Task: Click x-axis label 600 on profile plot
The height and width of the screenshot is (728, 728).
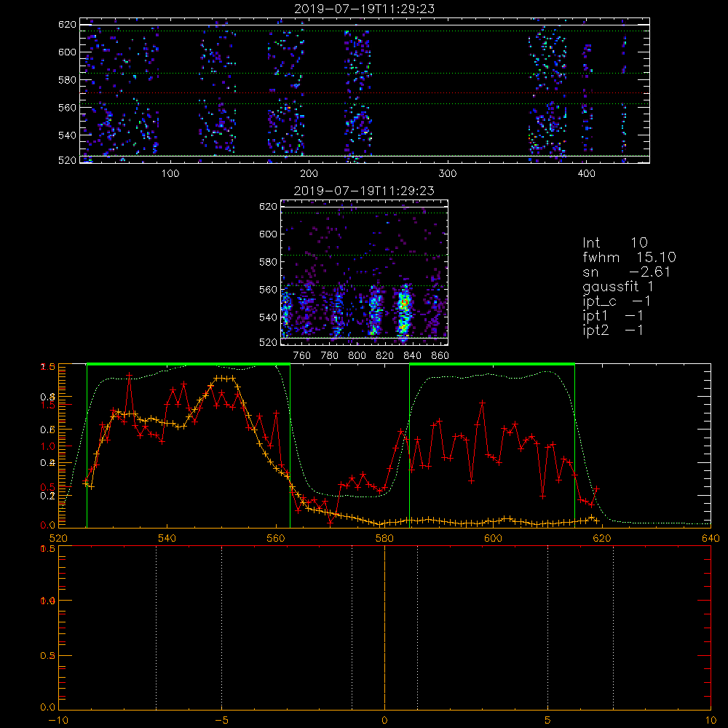Action: point(493,538)
